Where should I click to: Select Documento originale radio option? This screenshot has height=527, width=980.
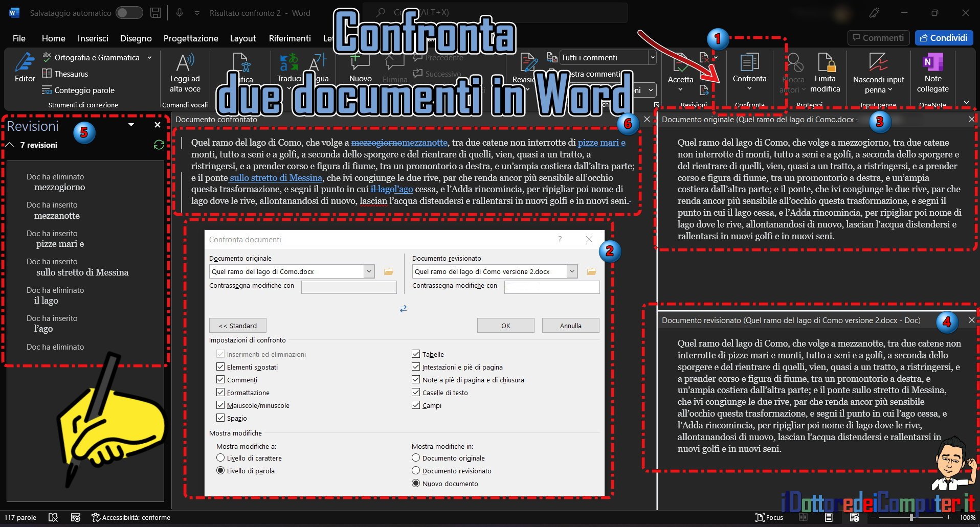[416, 457]
